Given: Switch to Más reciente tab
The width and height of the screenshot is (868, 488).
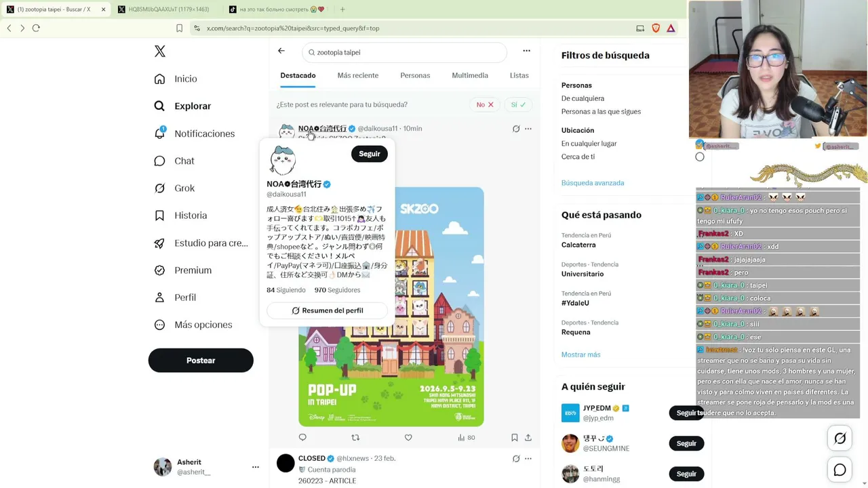Looking at the screenshot, I should [x=358, y=75].
